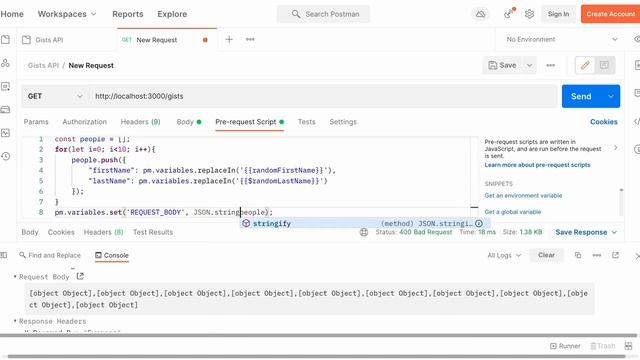Copy console logs icon
The image size is (640, 360).
tap(578, 255)
